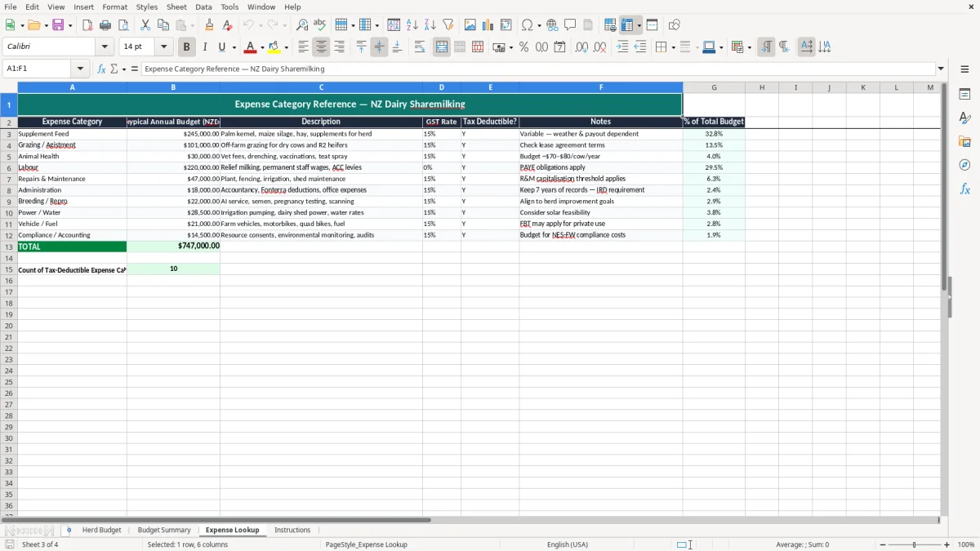This screenshot has width=980, height=551.
Task: Sort the selection descending
Action: click(x=430, y=25)
